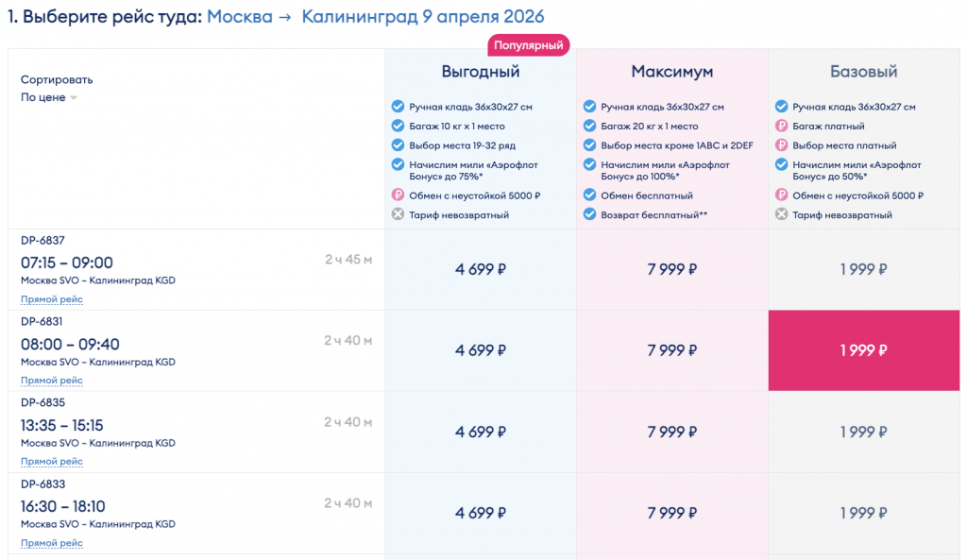Click gray cross icon in Базовый tariff

781,214
